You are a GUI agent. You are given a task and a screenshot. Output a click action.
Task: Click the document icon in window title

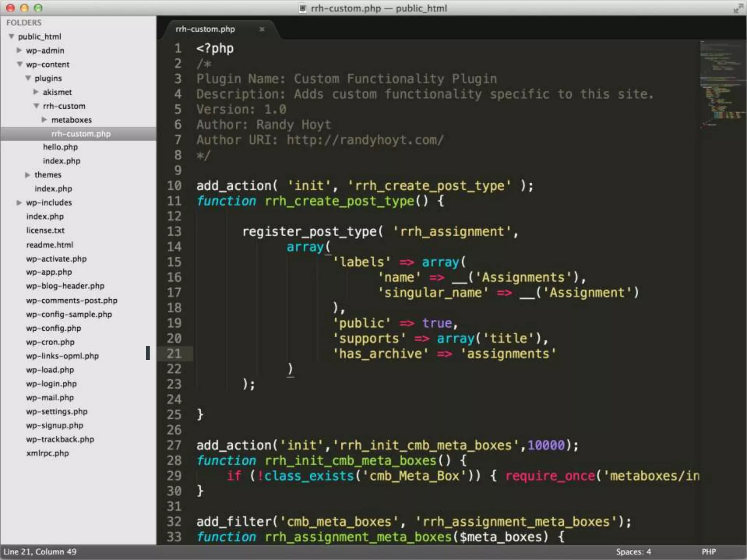(x=302, y=8)
